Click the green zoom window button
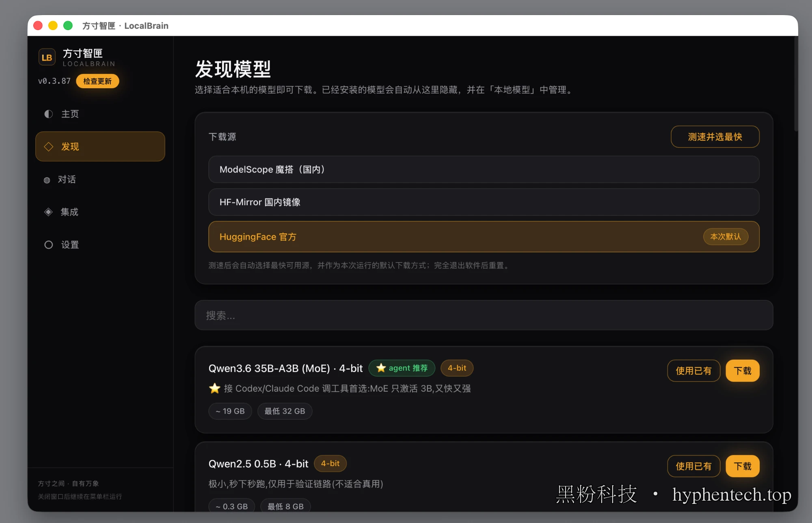 tap(68, 26)
